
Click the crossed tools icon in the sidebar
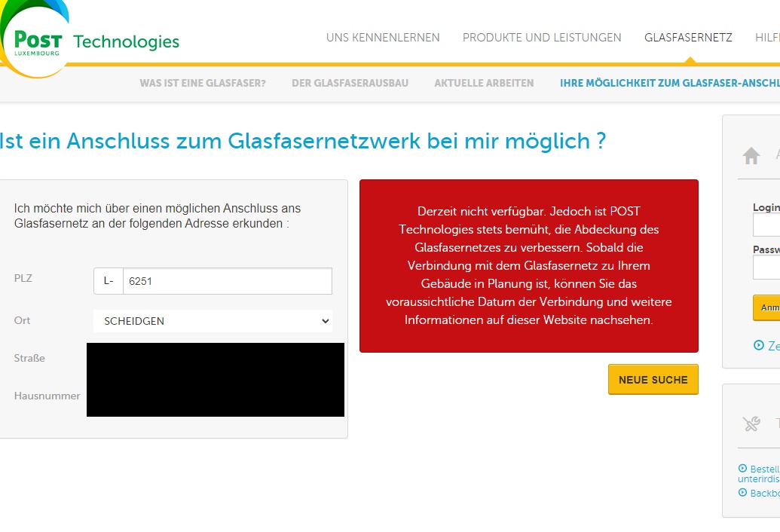coord(751,423)
